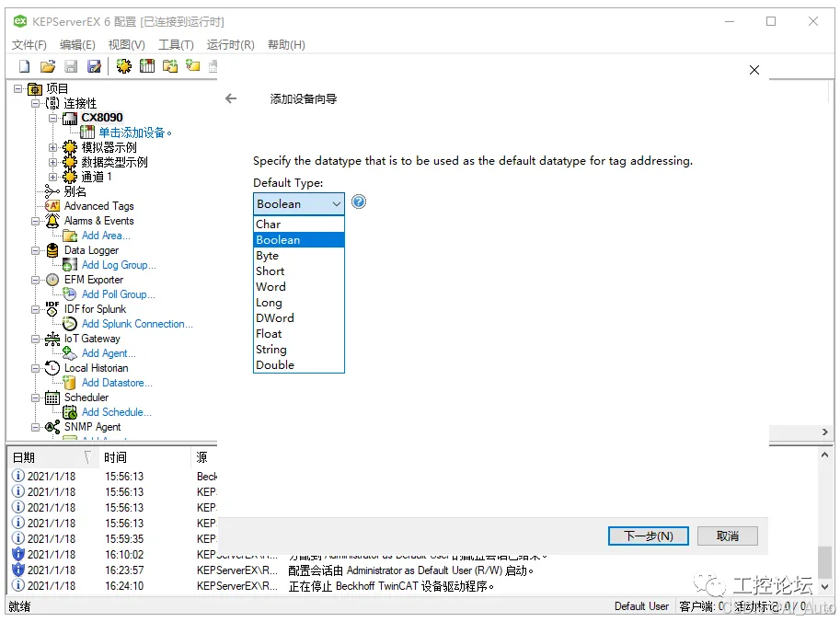840x622 pixels.
Task: Sort event log by 时间 column header
Action: 144,457
